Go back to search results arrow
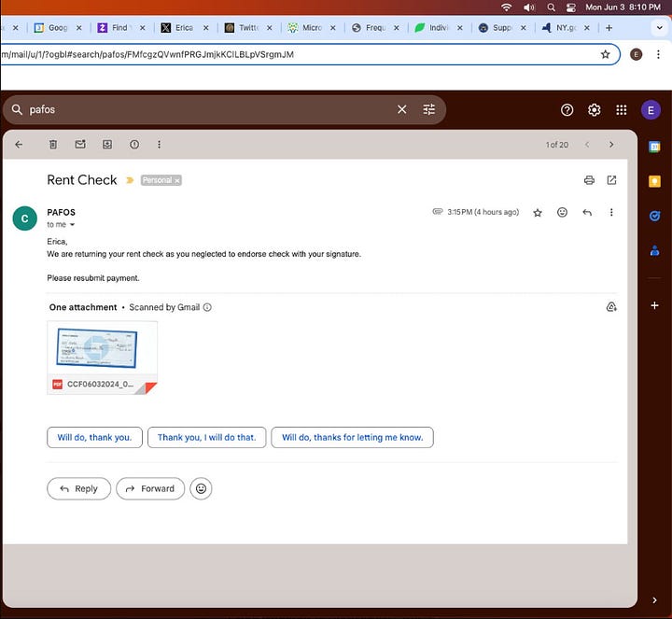Screen dimensions: 672x619 [19, 145]
